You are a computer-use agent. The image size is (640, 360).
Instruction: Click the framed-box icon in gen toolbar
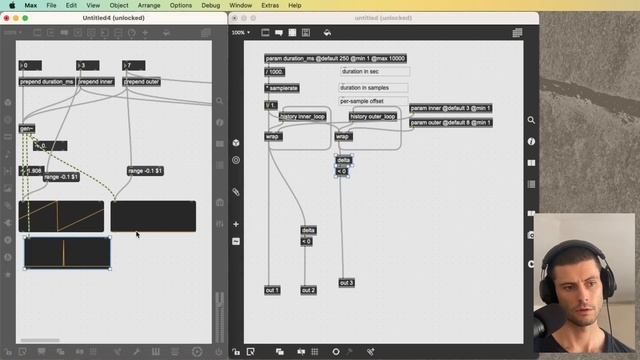click(306, 33)
